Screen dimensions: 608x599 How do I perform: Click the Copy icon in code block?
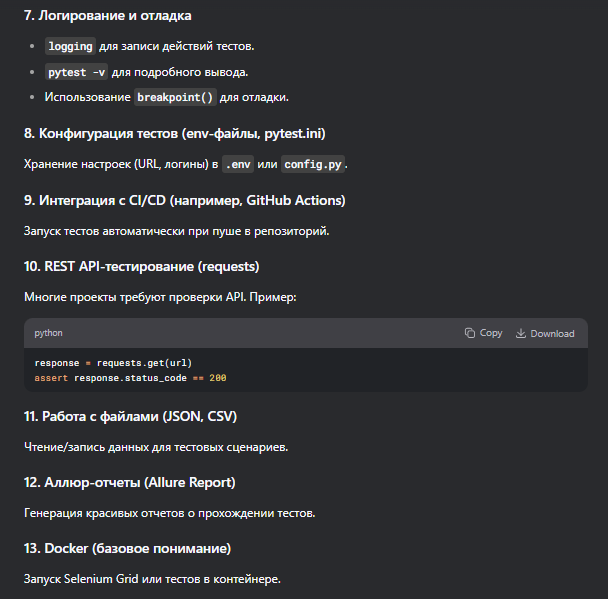click(470, 333)
